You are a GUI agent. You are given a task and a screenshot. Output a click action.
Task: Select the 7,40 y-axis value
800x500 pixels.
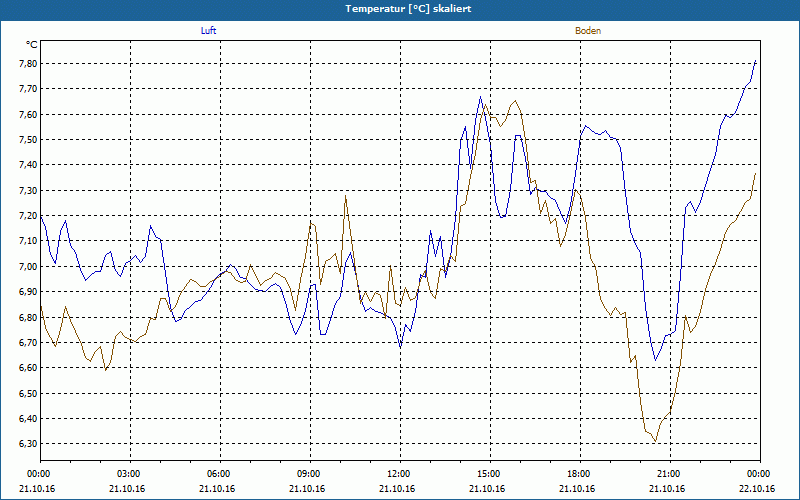click(28, 165)
